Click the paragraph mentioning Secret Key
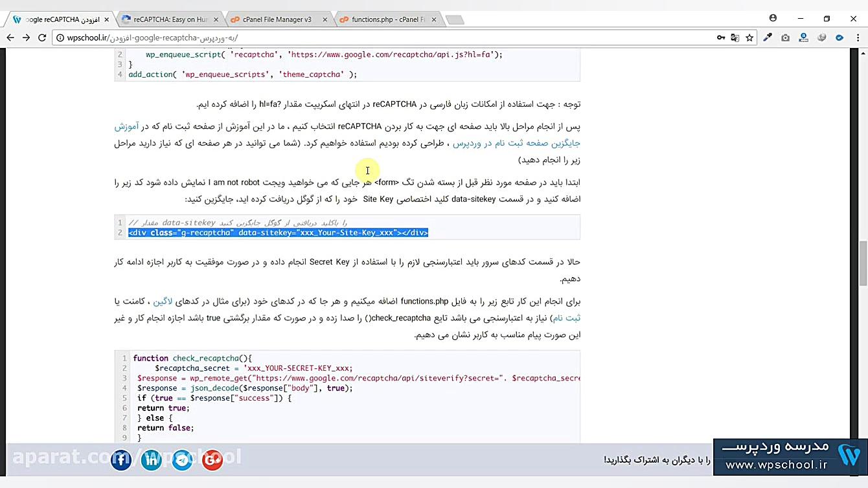 pyautogui.click(x=347, y=271)
